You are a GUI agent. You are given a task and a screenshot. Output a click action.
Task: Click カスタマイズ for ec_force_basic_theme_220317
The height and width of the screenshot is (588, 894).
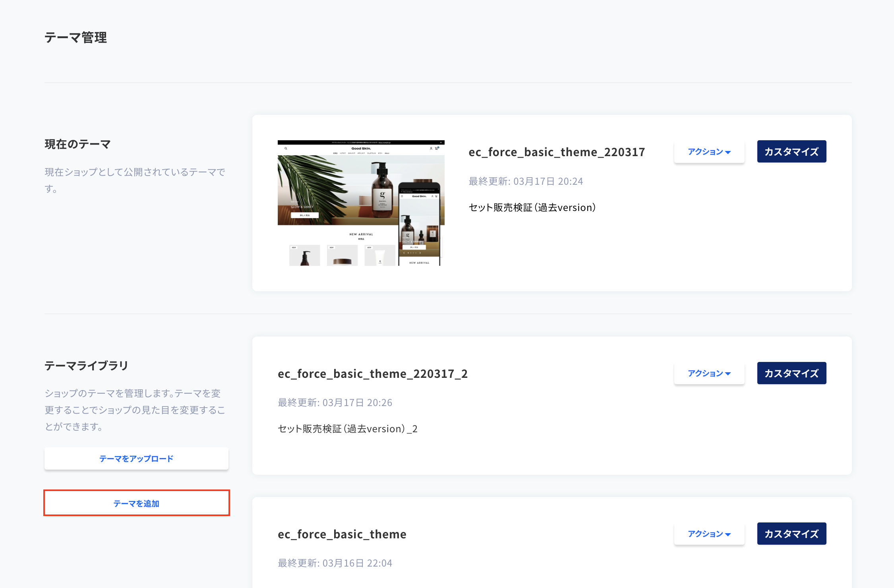[791, 151]
